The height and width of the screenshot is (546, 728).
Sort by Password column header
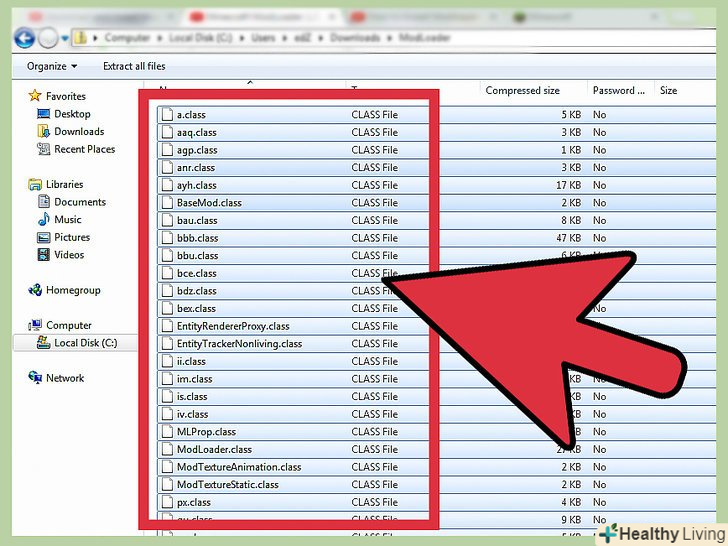tap(613, 90)
